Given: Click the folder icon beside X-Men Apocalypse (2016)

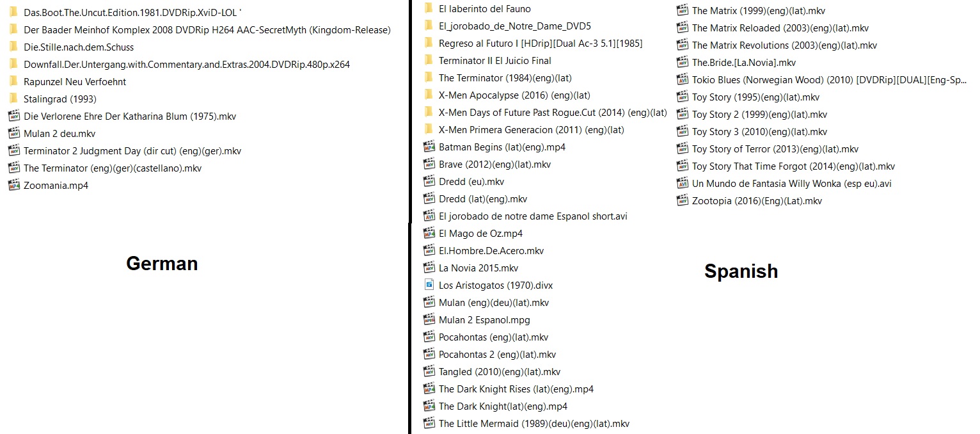Looking at the screenshot, I should [428, 95].
